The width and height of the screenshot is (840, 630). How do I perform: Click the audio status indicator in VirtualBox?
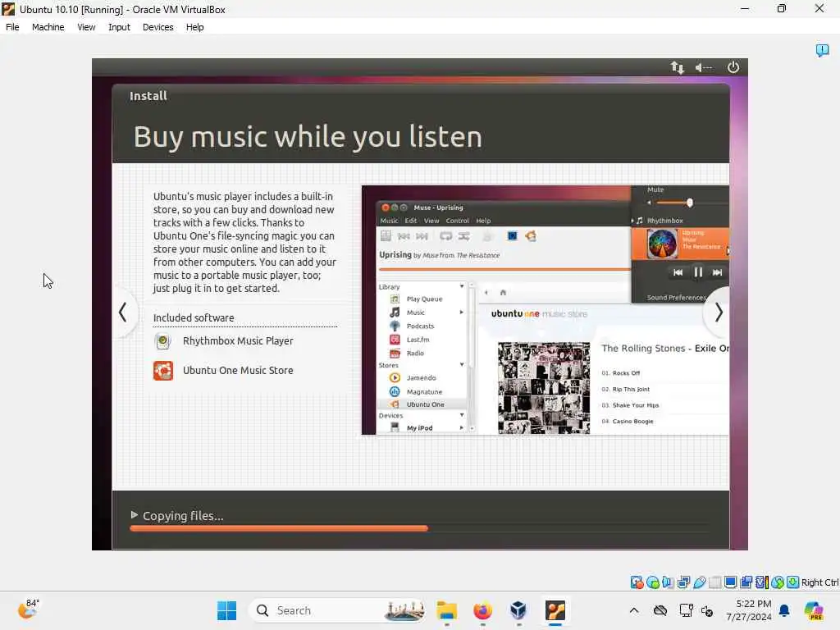tap(668, 582)
